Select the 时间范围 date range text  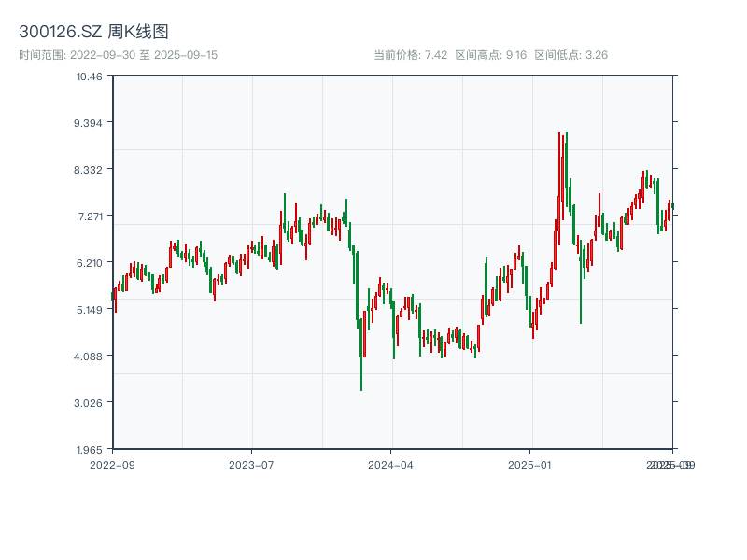[x=118, y=55]
